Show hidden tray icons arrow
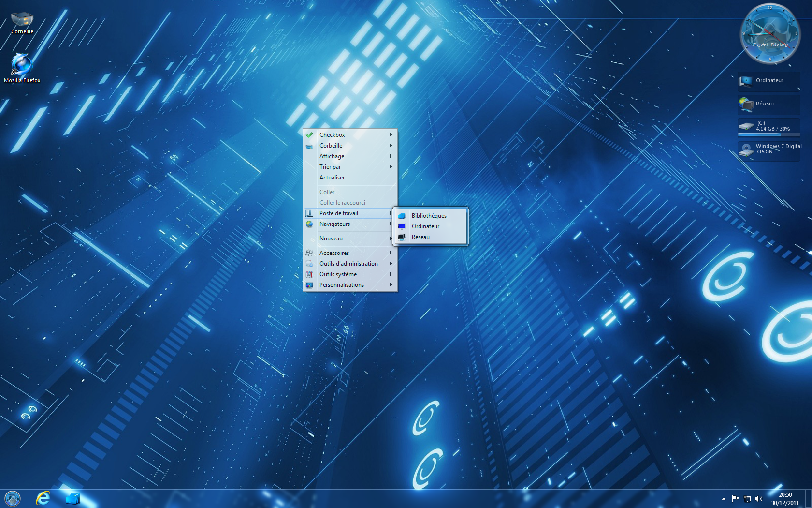The width and height of the screenshot is (812, 508). (x=724, y=499)
